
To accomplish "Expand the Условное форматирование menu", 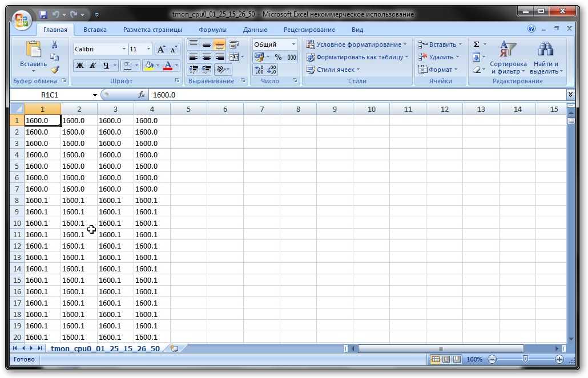I will [x=357, y=44].
